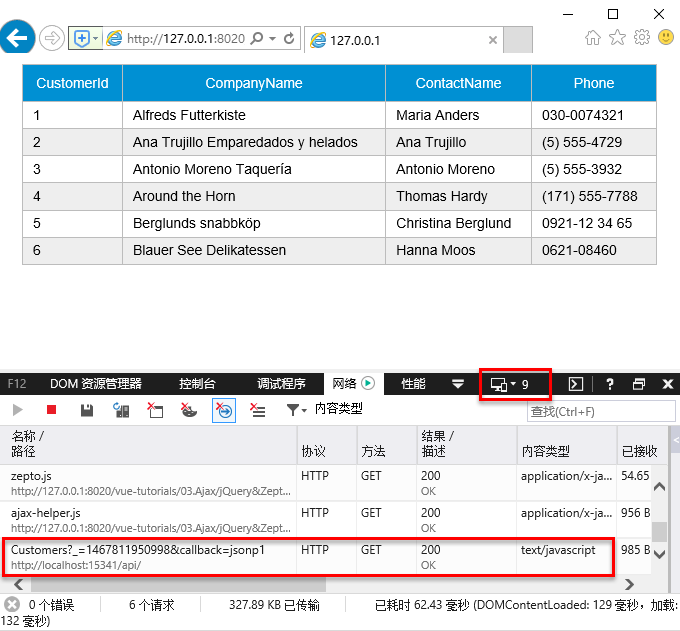The height and width of the screenshot is (631, 680).
Task: Click clear session list icon
Action: click(x=258, y=410)
